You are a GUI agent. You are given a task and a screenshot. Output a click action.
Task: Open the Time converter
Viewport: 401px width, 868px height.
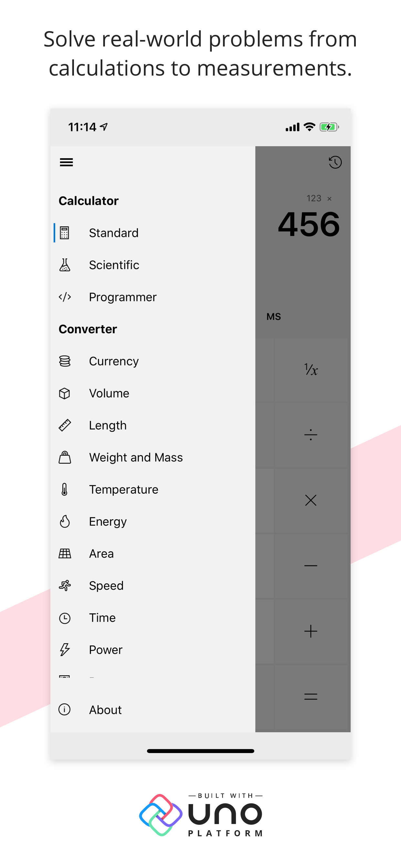click(x=102, y=617)
